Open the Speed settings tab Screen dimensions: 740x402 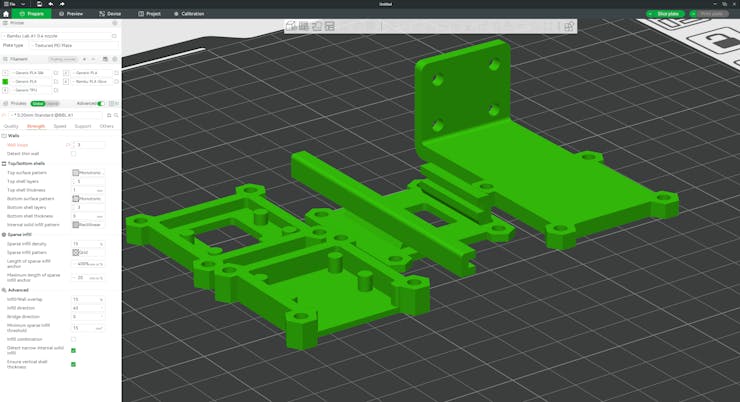[x=60, y=126]
